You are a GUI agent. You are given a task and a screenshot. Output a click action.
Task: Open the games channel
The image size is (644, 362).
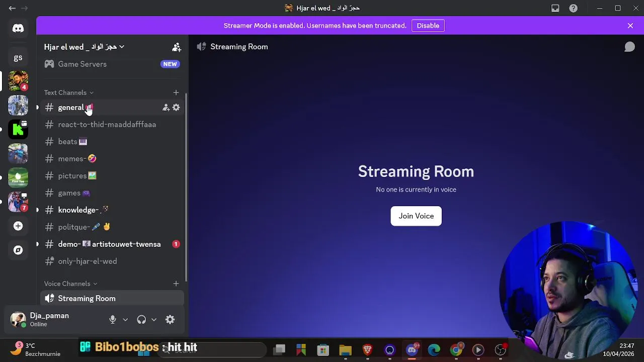click(112, 193)
